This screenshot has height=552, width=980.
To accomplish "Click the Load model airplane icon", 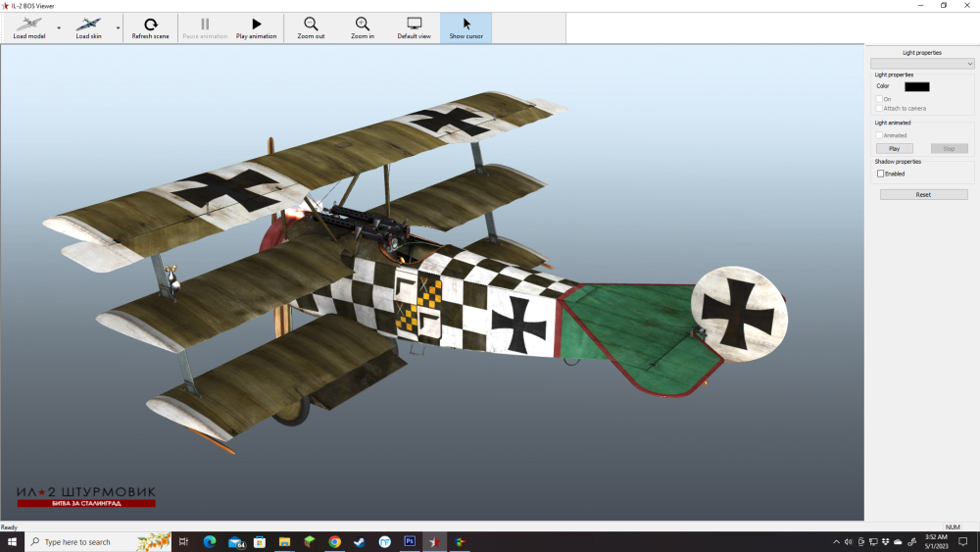I will 28,24.
